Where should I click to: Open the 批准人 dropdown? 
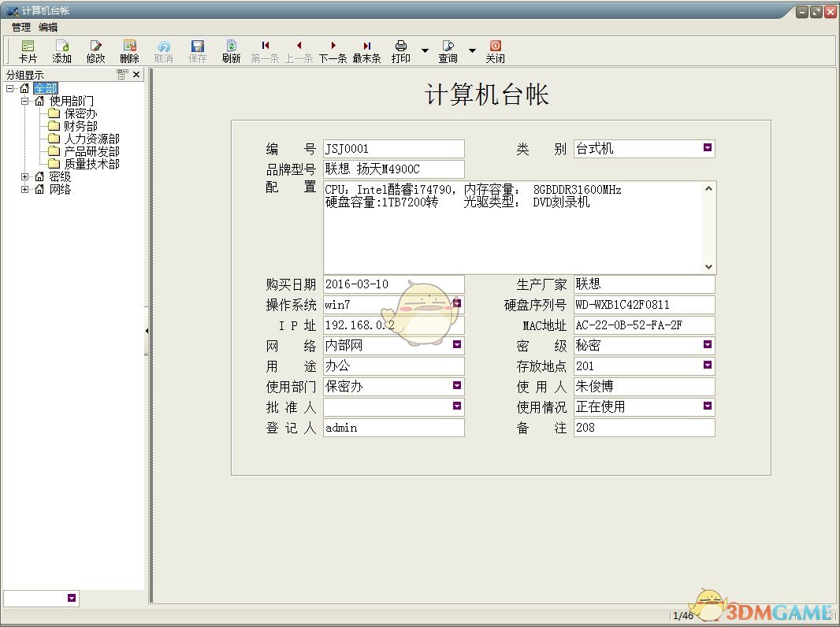(456, 406)
